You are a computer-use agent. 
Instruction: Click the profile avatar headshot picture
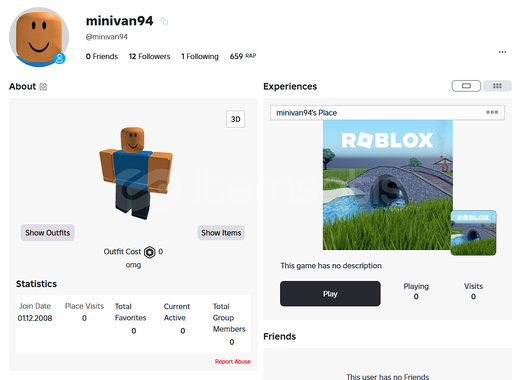pyautogui.click(x=39, y=37)
